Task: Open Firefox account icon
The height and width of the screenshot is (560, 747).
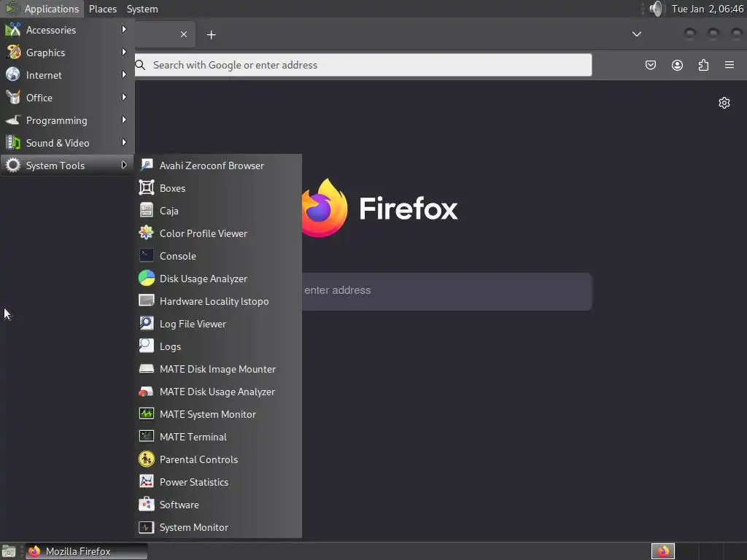Action: tap(677, 65)
